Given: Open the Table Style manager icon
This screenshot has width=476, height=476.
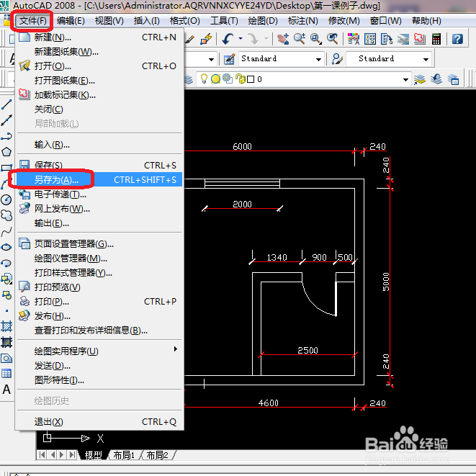Looking at the screenshot, I should [x=337, y=59].
